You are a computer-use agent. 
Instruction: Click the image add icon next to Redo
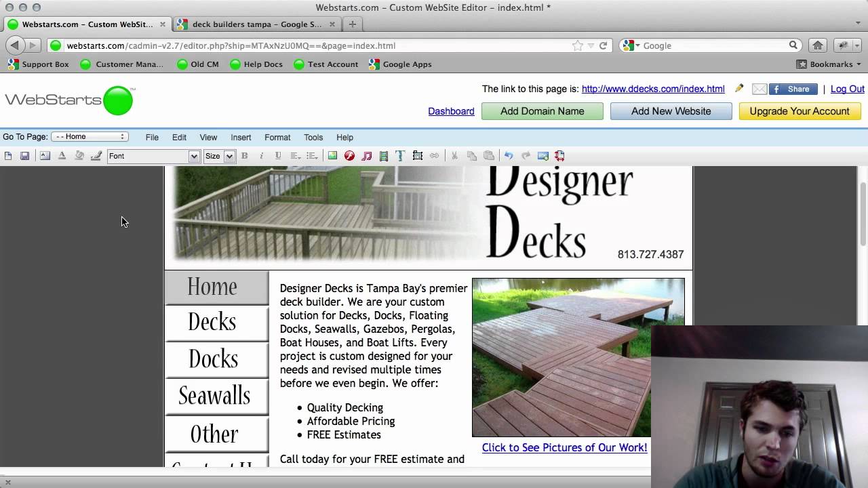click(542, 156)
